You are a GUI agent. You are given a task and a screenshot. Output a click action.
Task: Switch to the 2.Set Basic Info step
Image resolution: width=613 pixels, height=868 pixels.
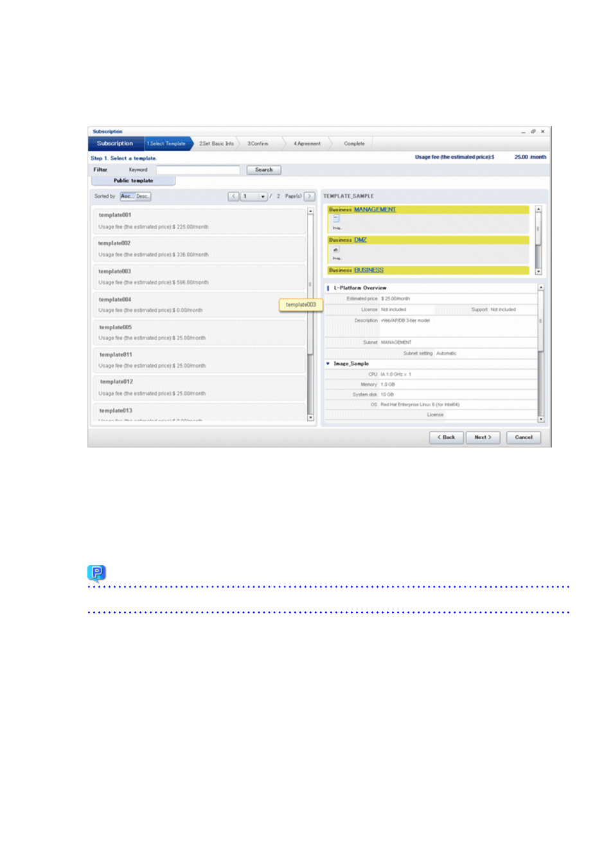217,143
